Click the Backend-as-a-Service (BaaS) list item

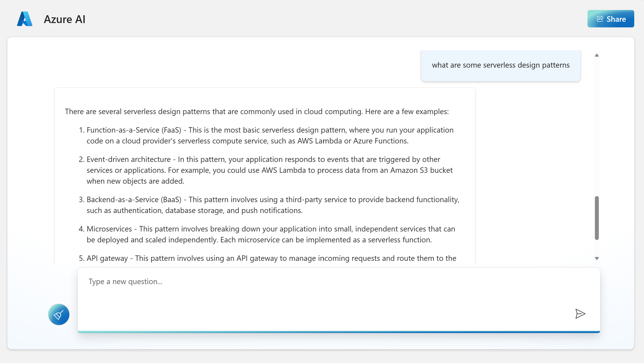pyautogui.click(x=272, y=205)
